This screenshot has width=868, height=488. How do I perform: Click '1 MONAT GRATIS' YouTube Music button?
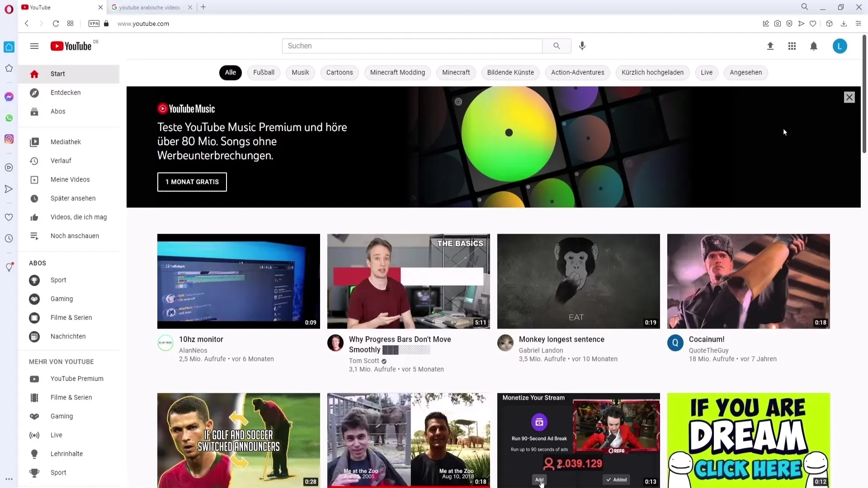tap(192, 182)
